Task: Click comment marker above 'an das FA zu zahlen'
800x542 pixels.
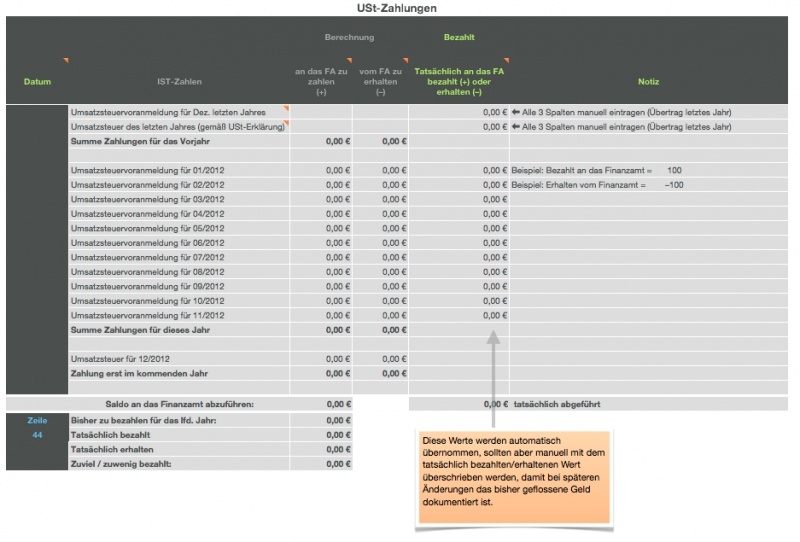Action: [349, 60]
